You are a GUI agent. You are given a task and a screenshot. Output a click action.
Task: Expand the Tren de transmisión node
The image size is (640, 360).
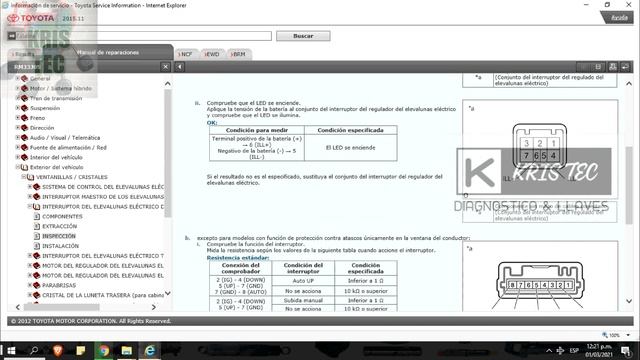click(x=18, y=98)
